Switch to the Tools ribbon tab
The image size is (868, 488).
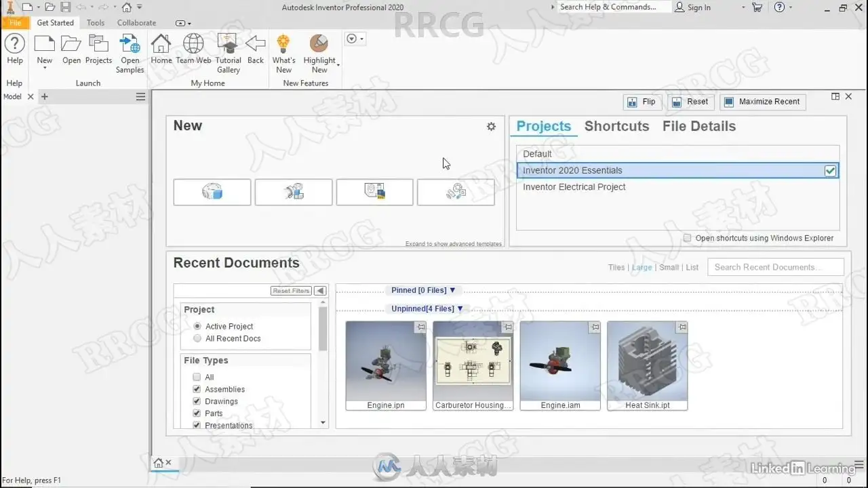point(96,23)
